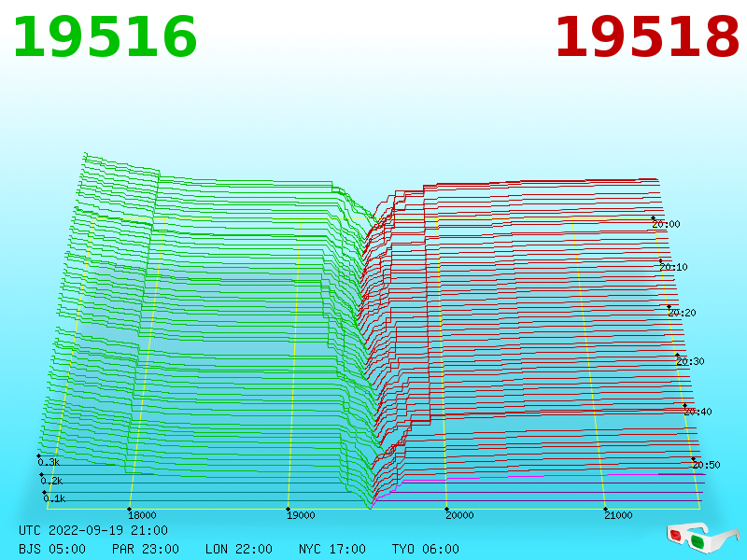The width and height of the screenshot is (747, 560).
Task: Click the 20:50 time axis marker
Action: [706, 465]
